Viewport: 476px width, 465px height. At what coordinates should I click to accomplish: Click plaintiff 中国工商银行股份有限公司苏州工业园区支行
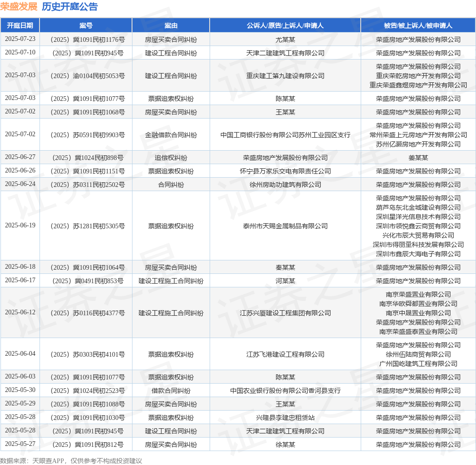click(285, 135)
